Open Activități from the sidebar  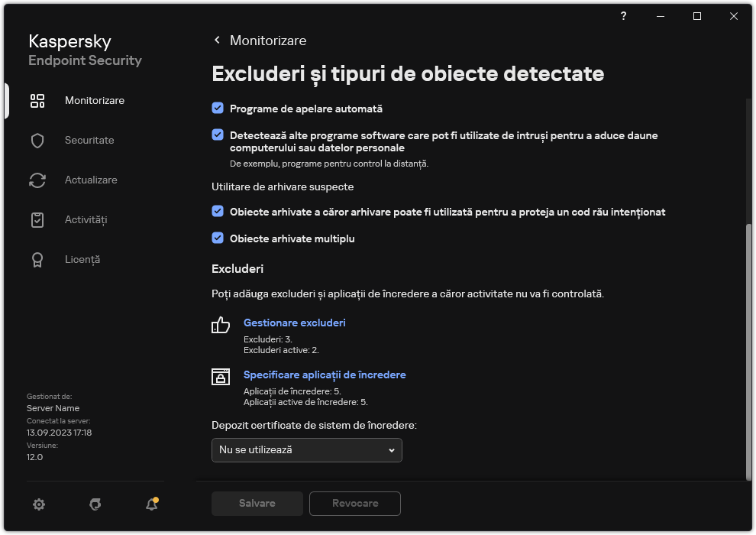click(x=86, y=219)
